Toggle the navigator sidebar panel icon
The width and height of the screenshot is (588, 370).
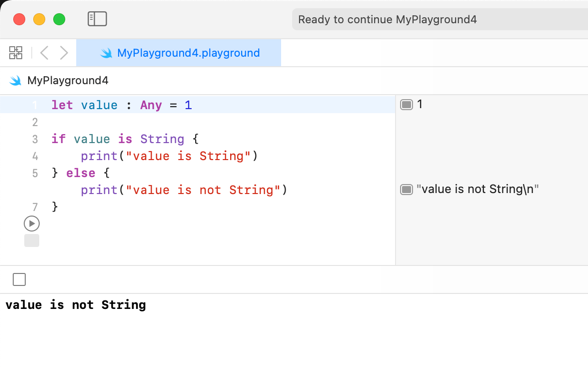97,19
